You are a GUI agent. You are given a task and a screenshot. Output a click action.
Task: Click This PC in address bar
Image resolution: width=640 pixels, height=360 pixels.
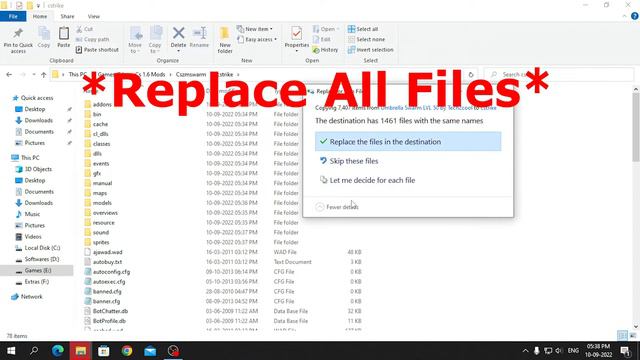tap(77, 75)
